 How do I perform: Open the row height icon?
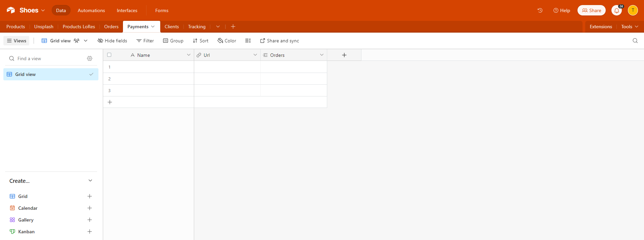(248, 41)
